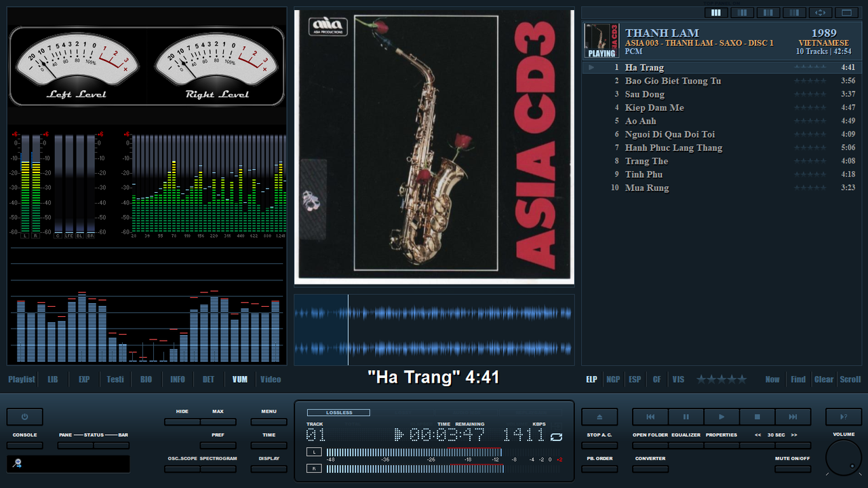Toggle the OSC. SCOPE button
868x488 pixels.
pyautogui.click(x=182, y=468)
